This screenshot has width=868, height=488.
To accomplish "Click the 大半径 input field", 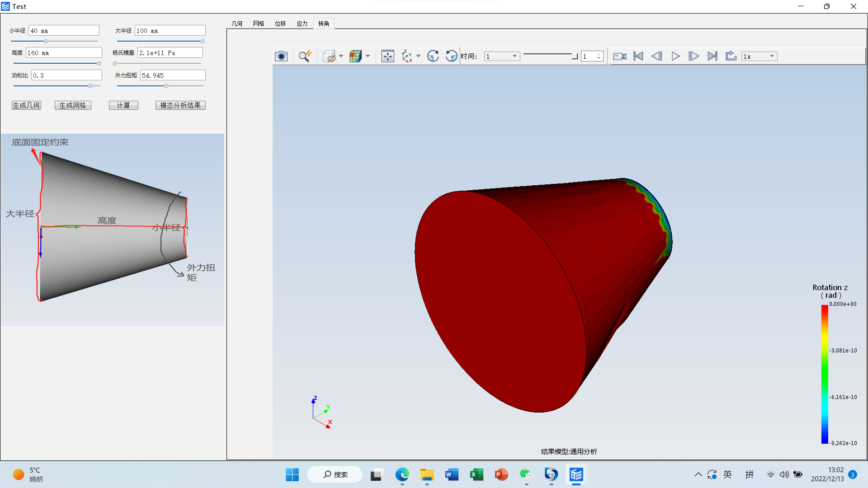I will coord(170,31).
